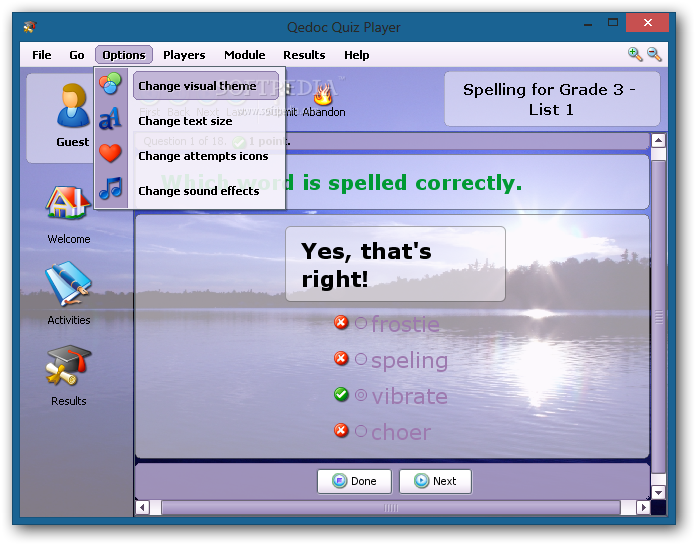The image size is (696, 545).
Task: Click the colored balls theme icon
Action: (110, 83)
